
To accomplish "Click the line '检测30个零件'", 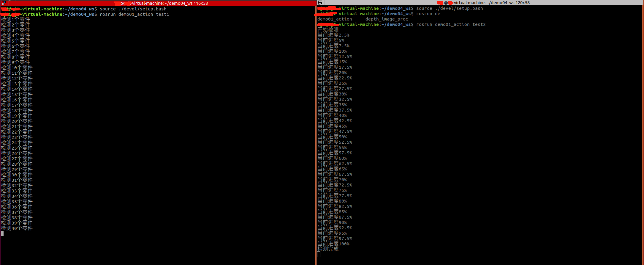I will click(17, 175).
